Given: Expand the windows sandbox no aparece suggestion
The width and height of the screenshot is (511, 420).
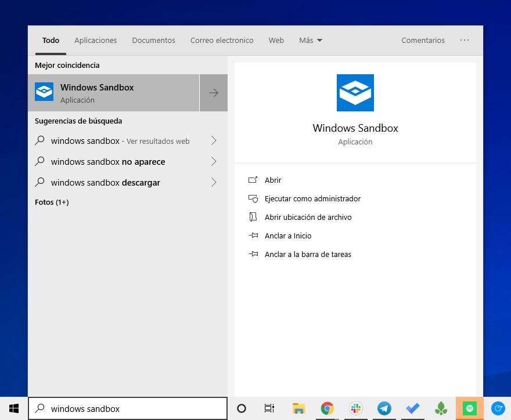Looking at the screenshot, I should tap(214, 161).
